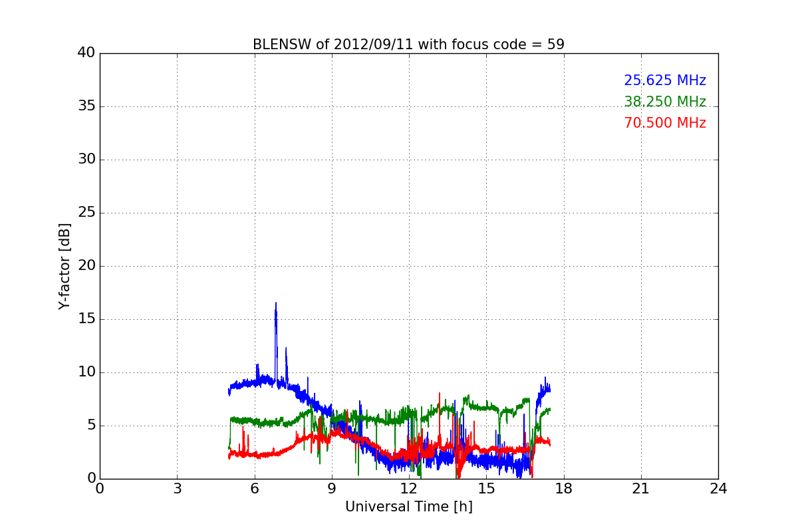
Task: Click y-axis tick label '40'
Action: (86, 53)
